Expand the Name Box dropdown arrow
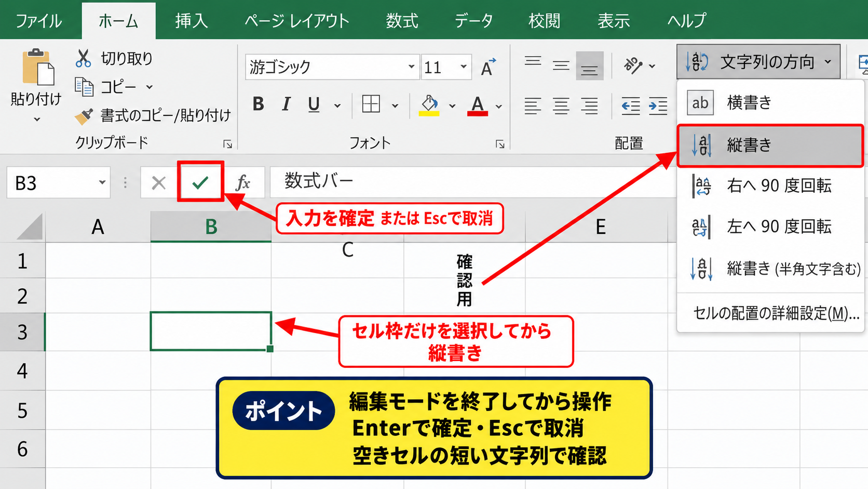The height and width of the screenshot is (489, 868). 102,182
